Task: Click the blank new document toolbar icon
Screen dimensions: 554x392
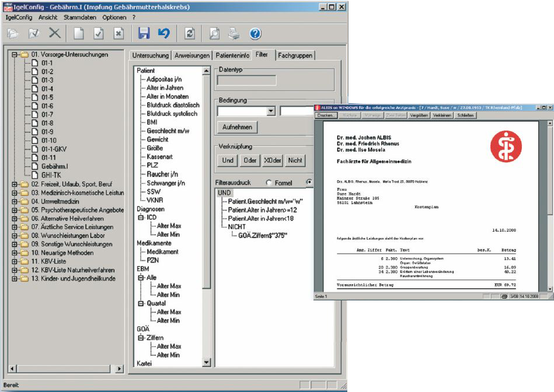Action: [78, 34]
